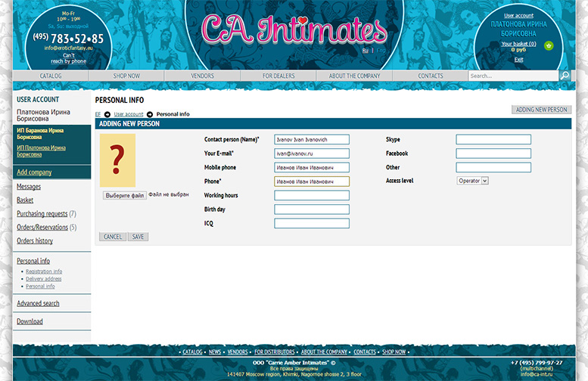Open Advanced search in sidebar

tap(38, 303)
